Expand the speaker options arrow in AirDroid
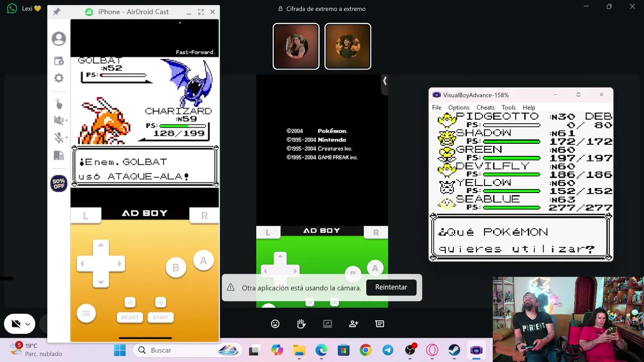Viewport: 644px width, 362px height. click(66, 121)
